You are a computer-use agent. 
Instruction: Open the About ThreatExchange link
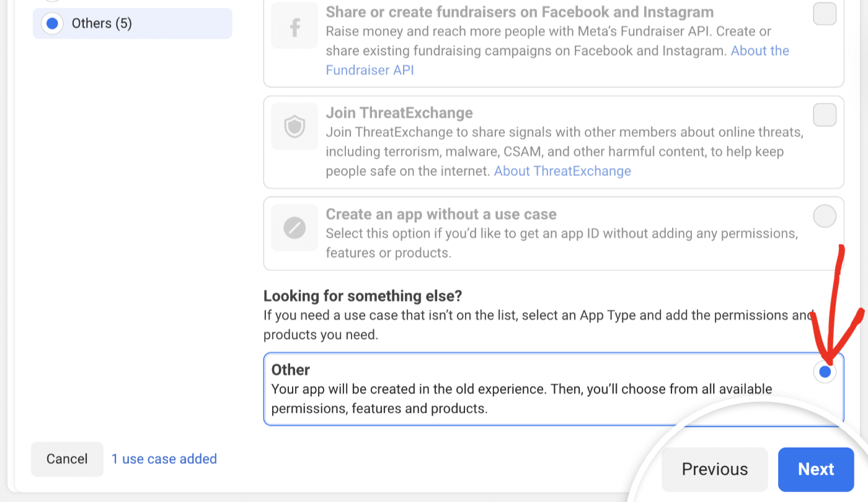[x=562, y=170]
